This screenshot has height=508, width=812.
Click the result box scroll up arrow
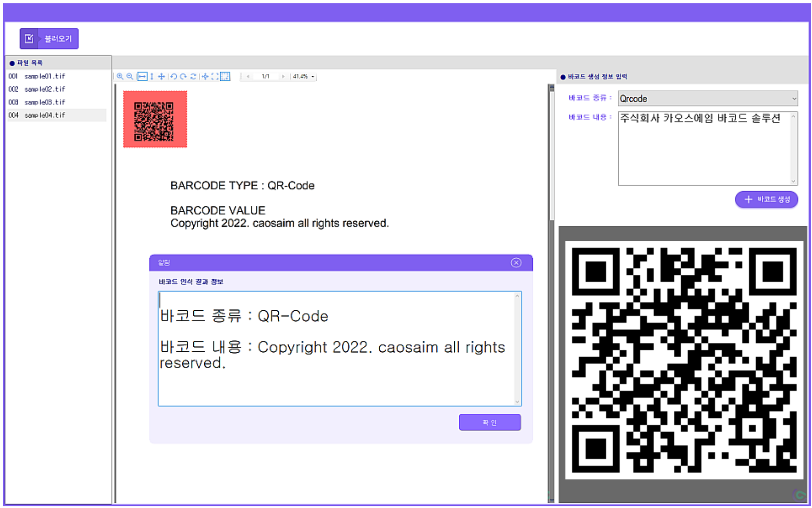pos(517,296)
